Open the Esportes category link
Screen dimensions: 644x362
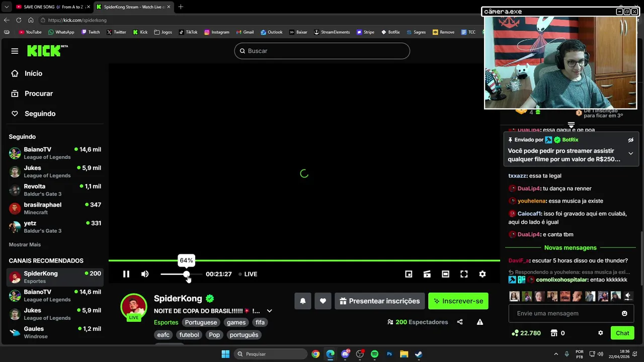pos(166,322)
